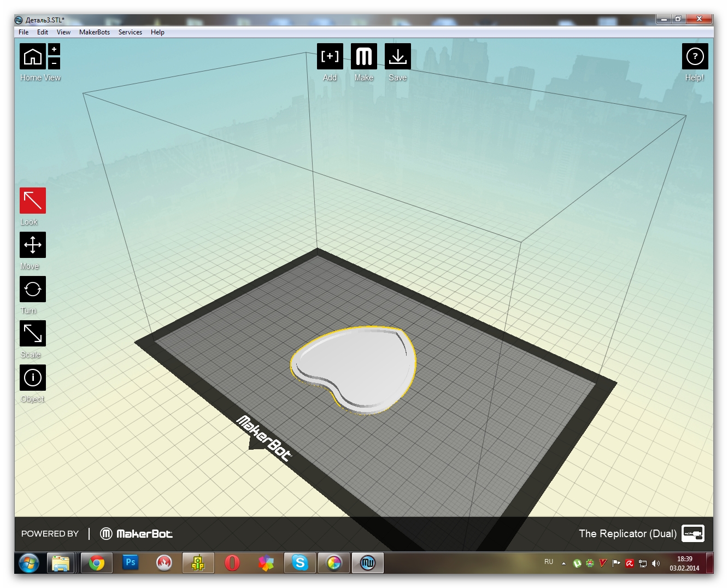
Task: Click the yellow robot icon in the taskbar
Action: click(x=198, y=563)
